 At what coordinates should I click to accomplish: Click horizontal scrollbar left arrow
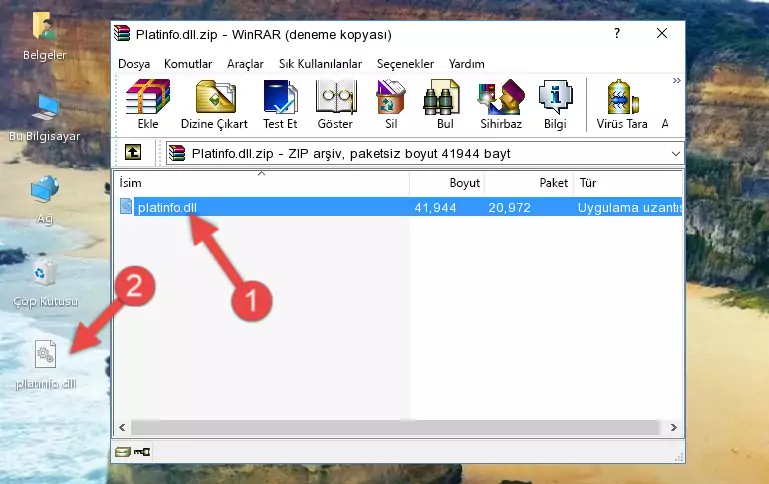tap(122, 428)
